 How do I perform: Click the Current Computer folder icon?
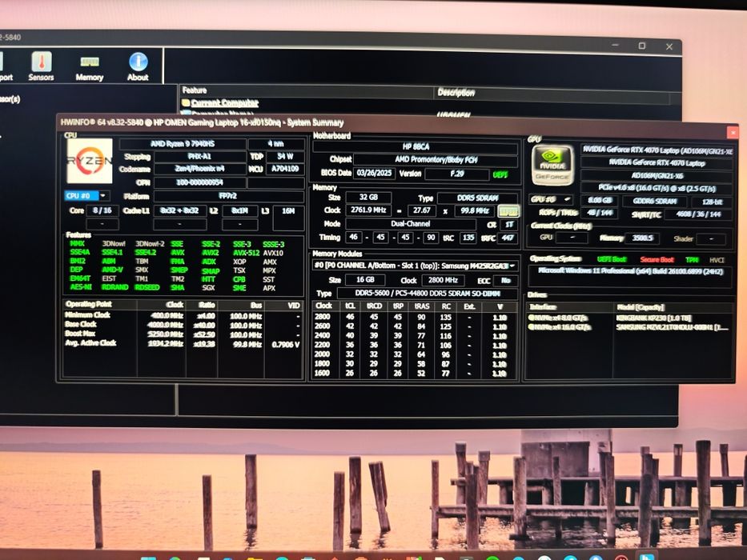185,103
